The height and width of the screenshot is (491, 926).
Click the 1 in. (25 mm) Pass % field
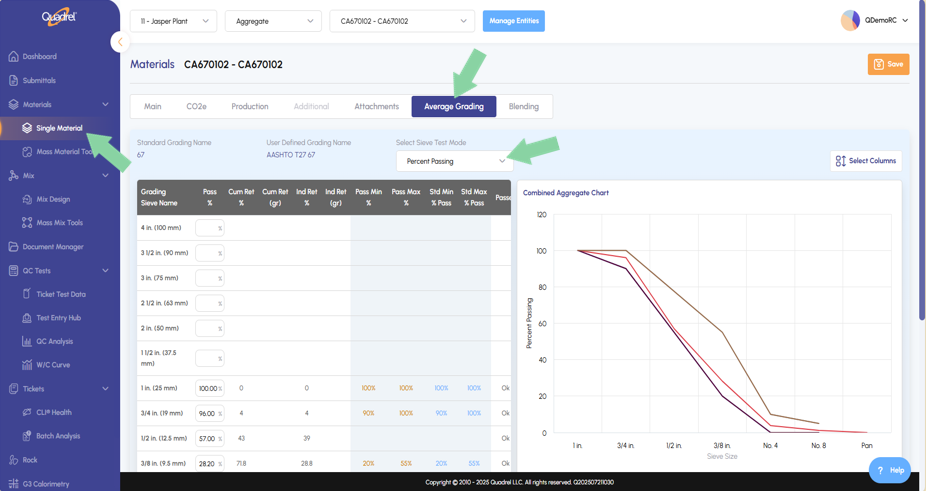click(210, 388)
